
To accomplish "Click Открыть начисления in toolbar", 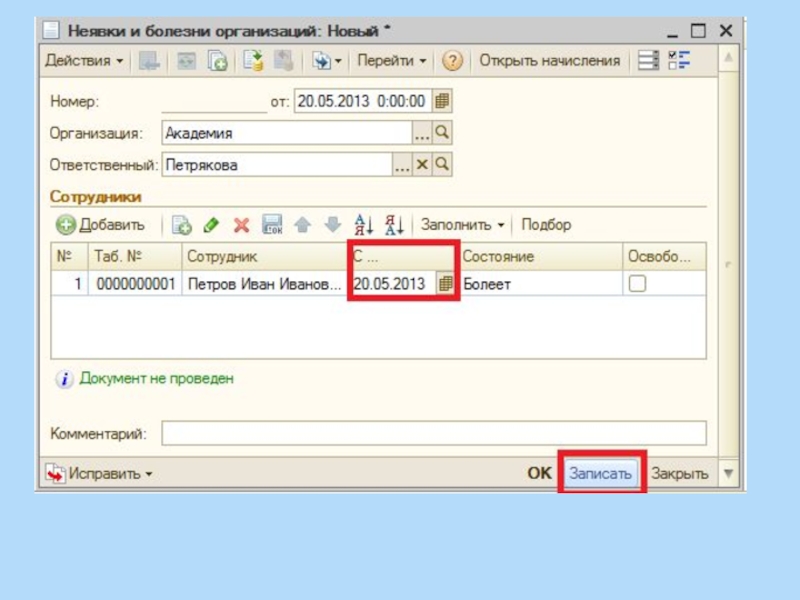I will (x=549, y=61).
